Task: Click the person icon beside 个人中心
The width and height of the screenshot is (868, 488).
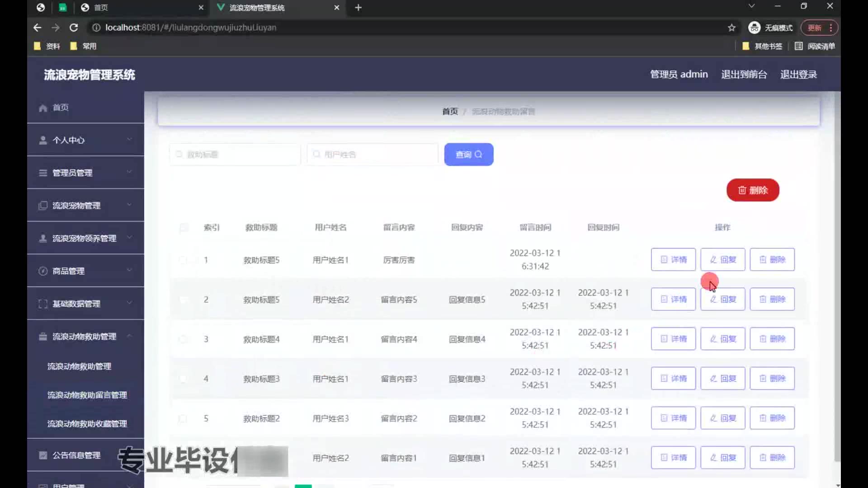Action: click(x=43, y=141)
